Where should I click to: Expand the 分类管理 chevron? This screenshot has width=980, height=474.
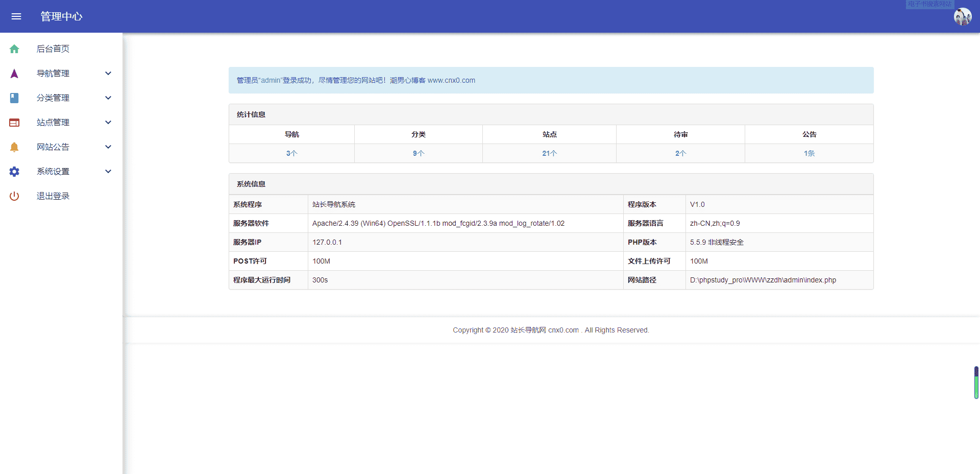coord(108,98)
